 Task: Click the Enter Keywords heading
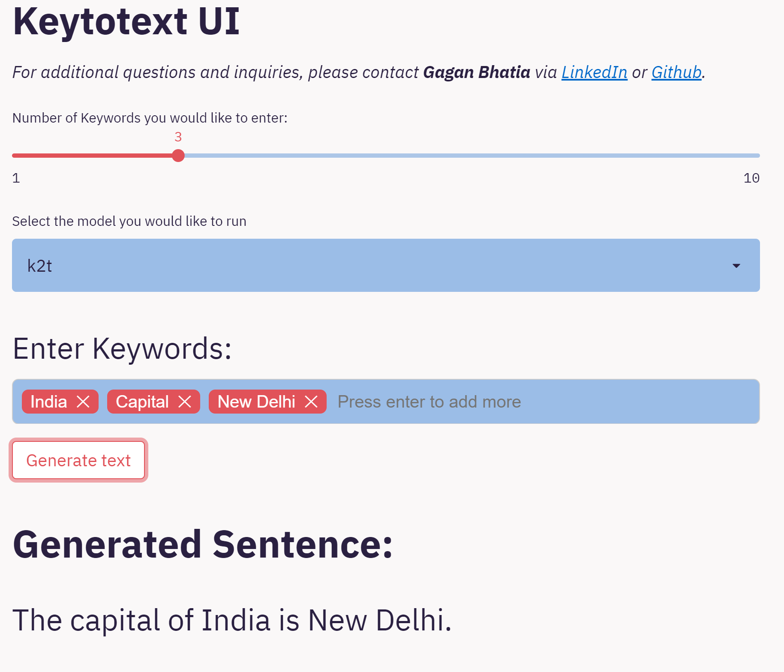point(122,348)
